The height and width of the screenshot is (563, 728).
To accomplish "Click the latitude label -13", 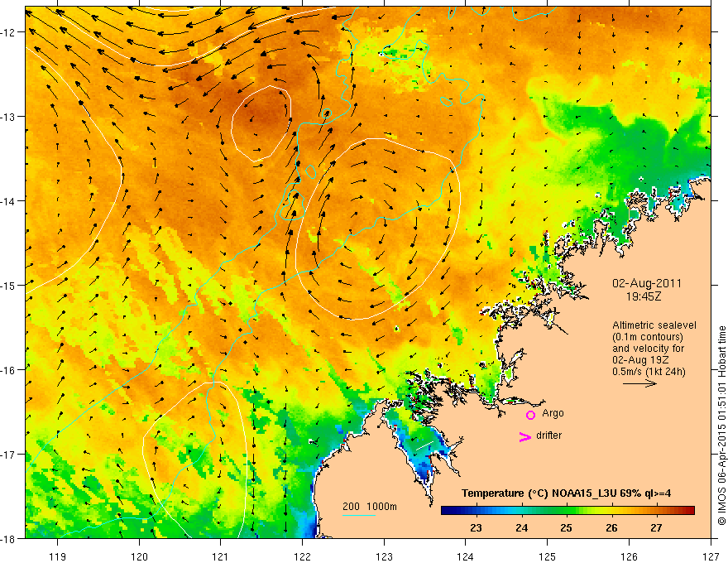I will 8,117.
